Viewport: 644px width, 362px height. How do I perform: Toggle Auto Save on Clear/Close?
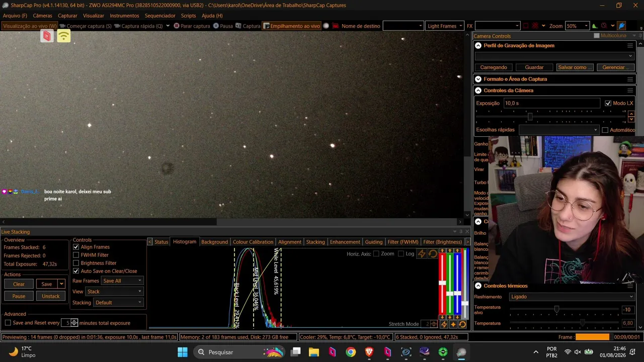click(76, 271)
